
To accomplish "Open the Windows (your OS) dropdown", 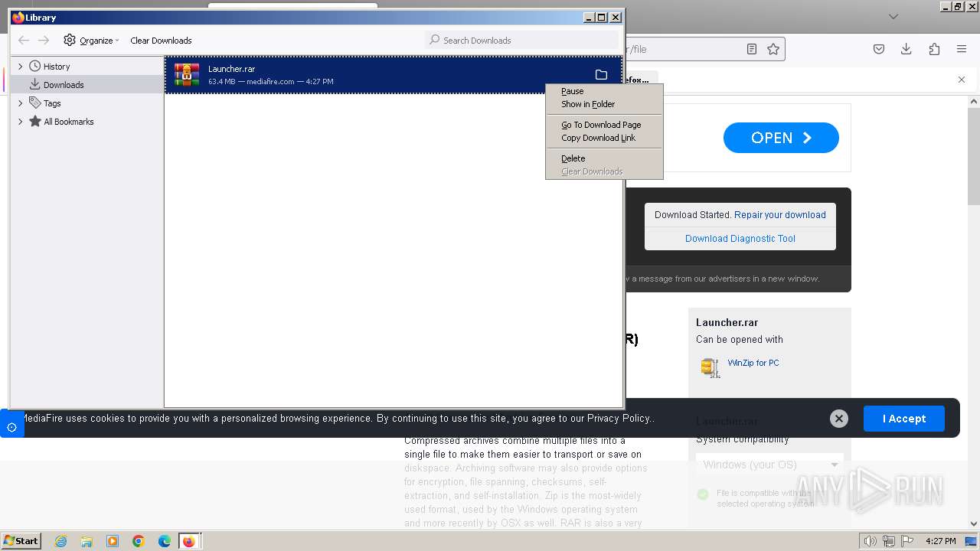I will pos(769,465).
